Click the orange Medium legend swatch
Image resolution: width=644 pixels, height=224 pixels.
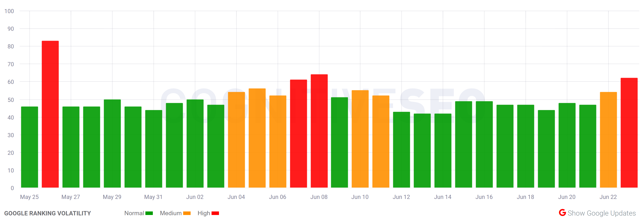[187, 213]
